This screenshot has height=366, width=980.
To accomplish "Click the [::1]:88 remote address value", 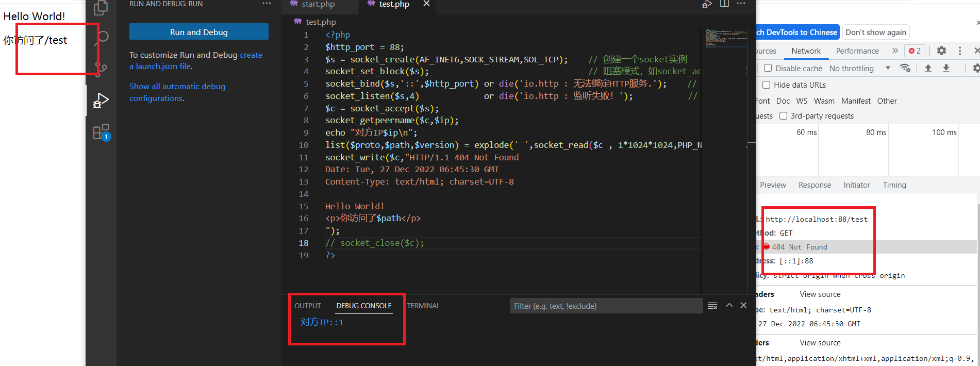I will click(796, 261).
